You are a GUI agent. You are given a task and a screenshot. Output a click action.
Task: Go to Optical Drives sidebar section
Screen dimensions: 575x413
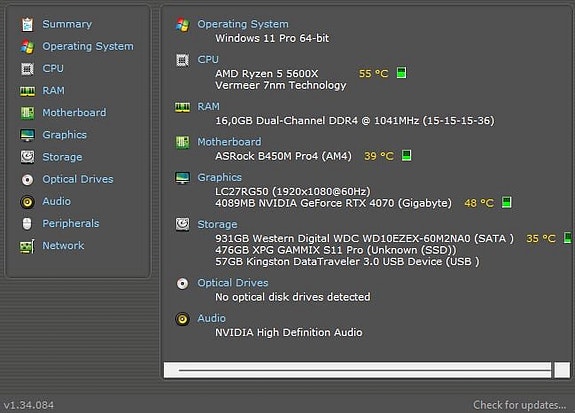coord(78,179)
